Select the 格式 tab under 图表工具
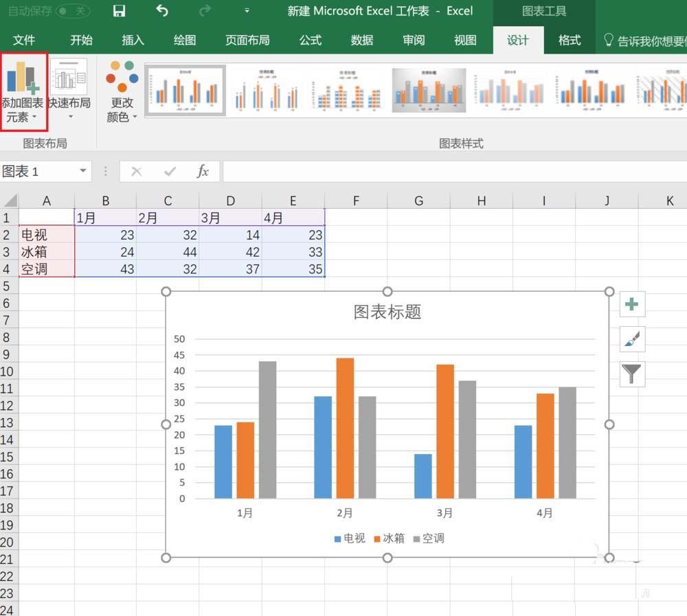The width and height of the screenshot is (687, 616). (x=570, y=40)
